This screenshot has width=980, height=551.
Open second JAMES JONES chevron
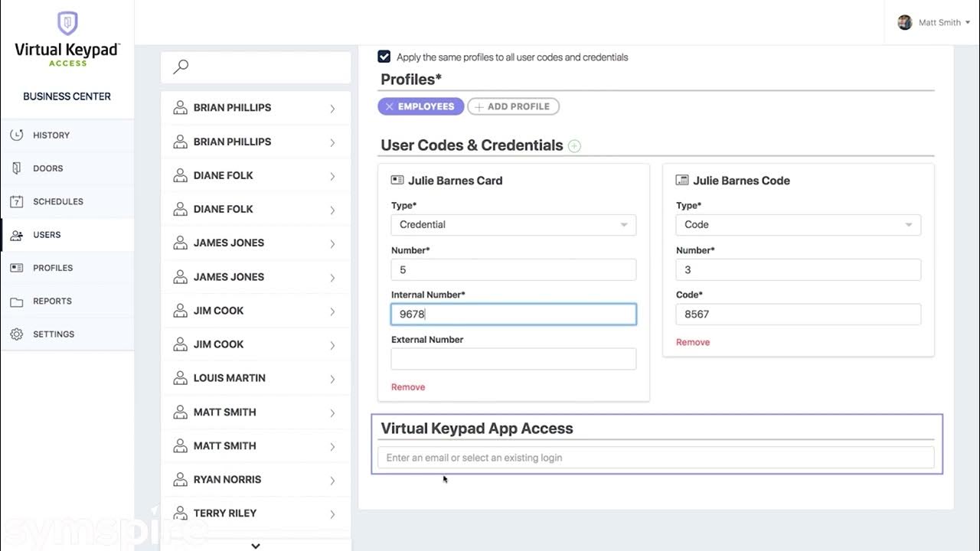click(x=332, y=278)
